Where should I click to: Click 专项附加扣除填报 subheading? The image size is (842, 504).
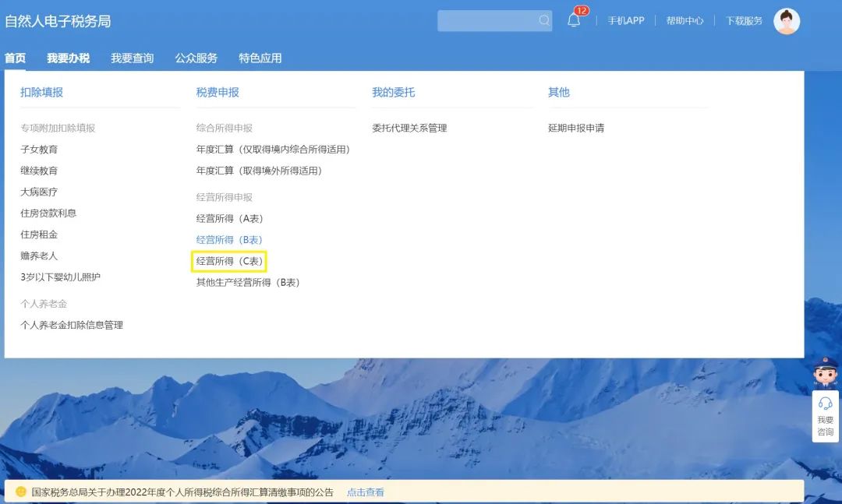coord(58,128)
